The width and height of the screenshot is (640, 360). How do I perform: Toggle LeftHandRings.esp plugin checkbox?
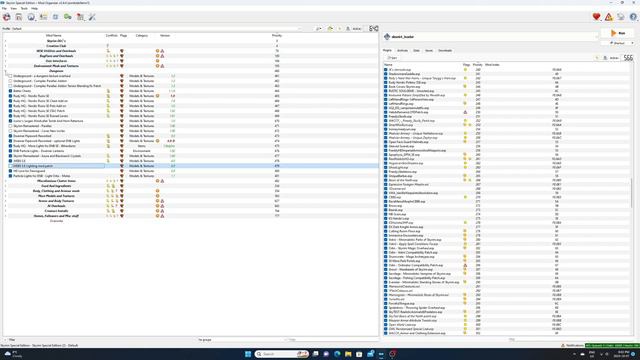click(x=386, y=104)
